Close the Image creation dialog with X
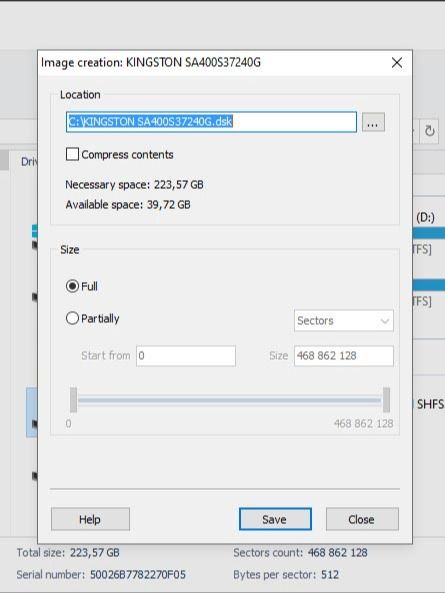 pos(397,62)
